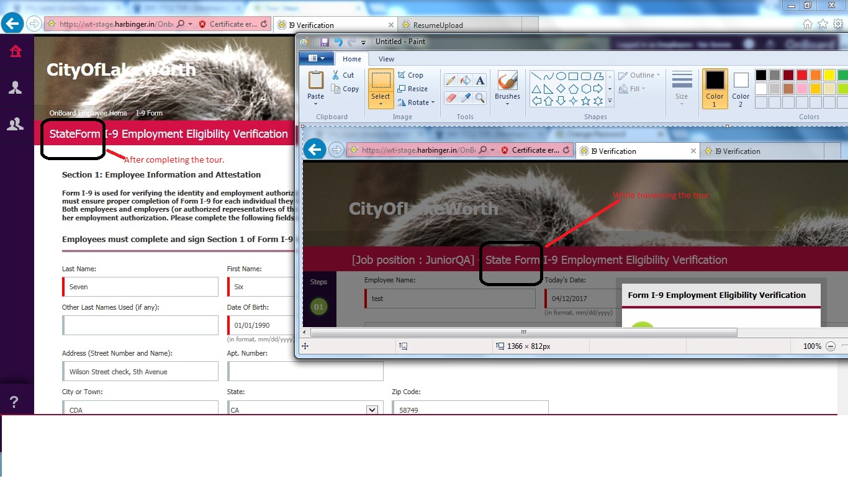Click the help question mark in the sidebar

pos(14,402)
